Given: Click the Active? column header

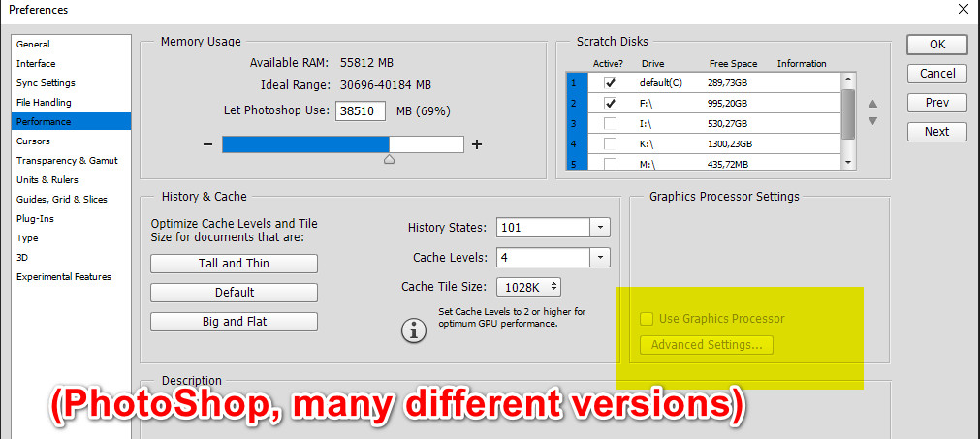Looking at the screenshot, I should [608, 64].
